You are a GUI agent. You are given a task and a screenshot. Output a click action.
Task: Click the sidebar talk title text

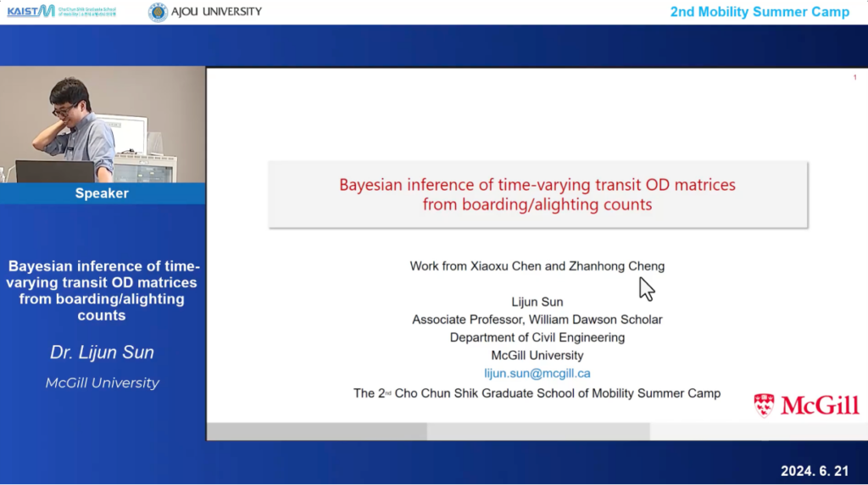[102, 290]
